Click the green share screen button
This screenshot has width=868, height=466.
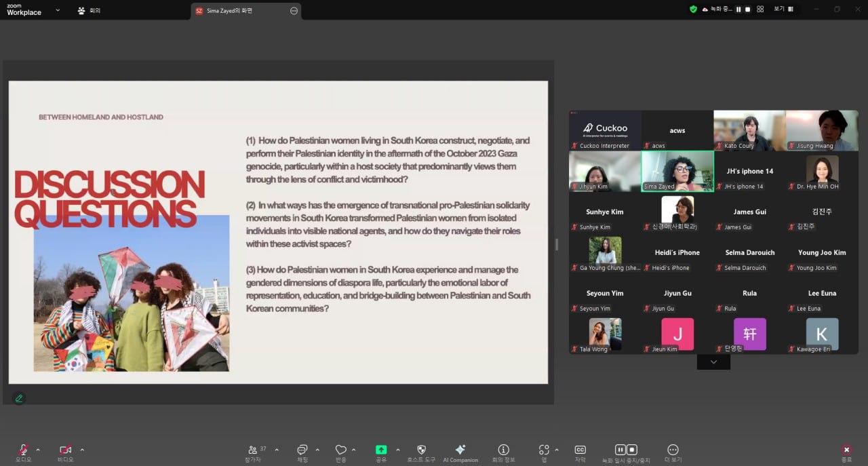381,450
